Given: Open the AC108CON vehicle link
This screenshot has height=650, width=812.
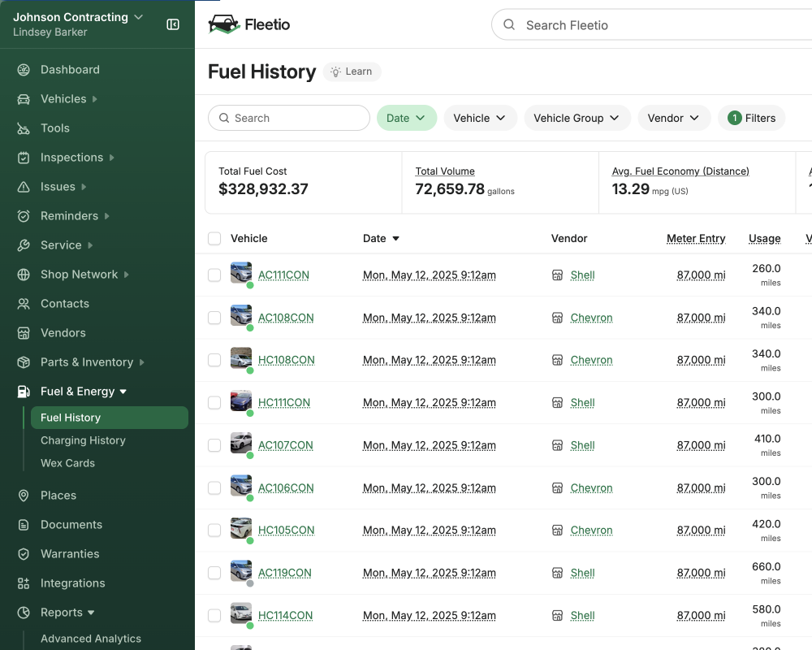Looking at the screenshot, I should coord(286,318).
